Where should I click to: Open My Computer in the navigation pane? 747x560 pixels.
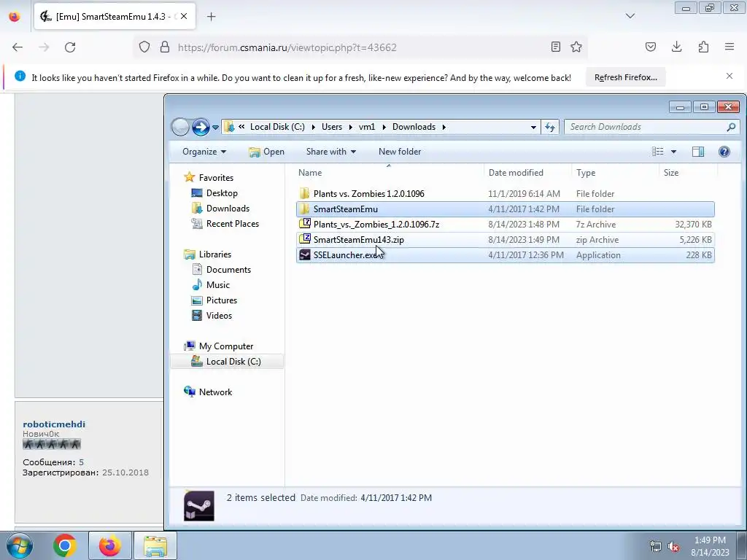tap(226, 346)
